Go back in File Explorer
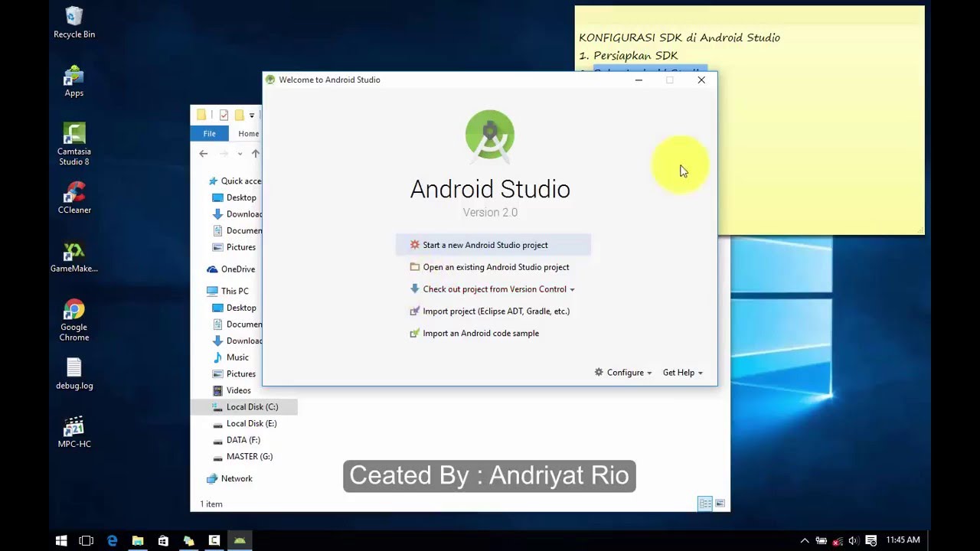 click(x=204, y=154)
